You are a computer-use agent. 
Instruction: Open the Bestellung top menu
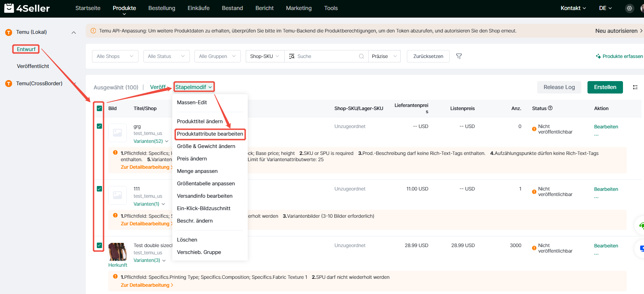[x=162, y=8]
